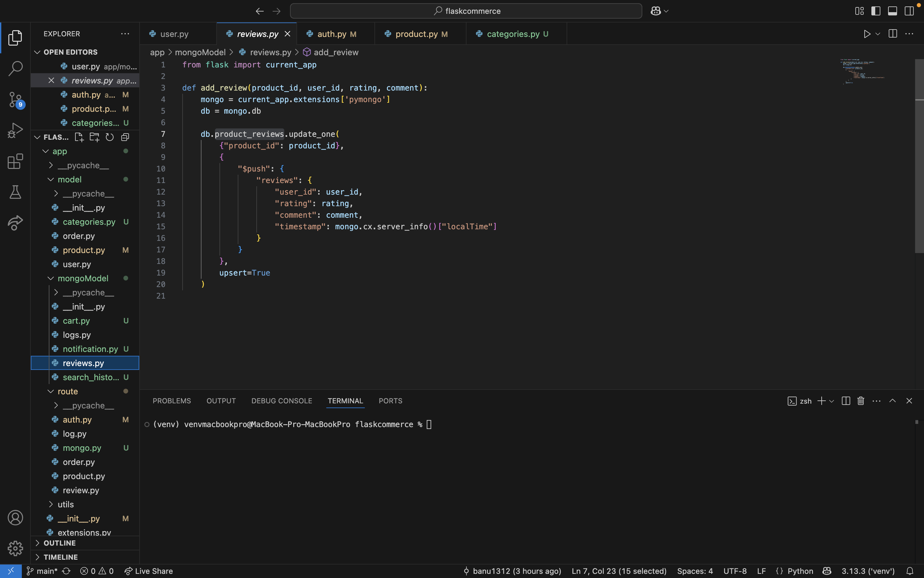Viewport: 924px width, 578px height.
Task: Change the Spaces: 4 indentation setting
Action: coord(695,571)
